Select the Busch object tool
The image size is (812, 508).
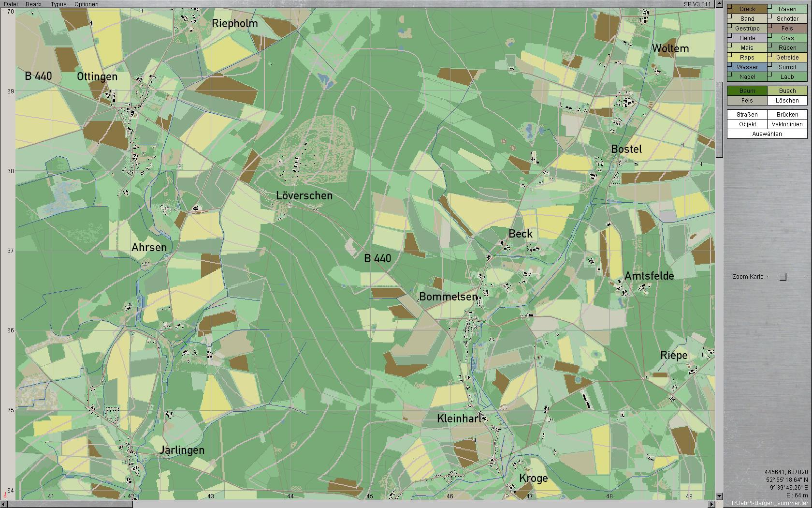coord(787,91)
